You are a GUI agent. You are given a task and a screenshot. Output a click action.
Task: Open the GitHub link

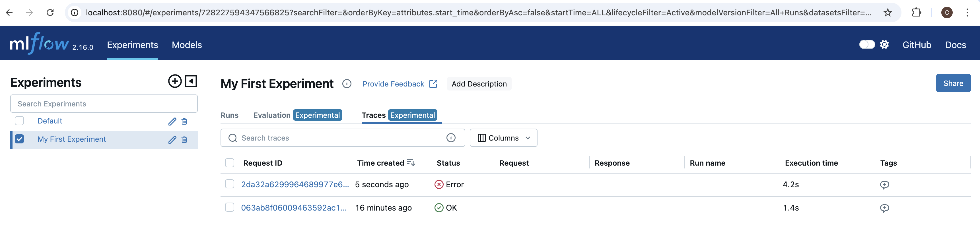pos(917,45)
